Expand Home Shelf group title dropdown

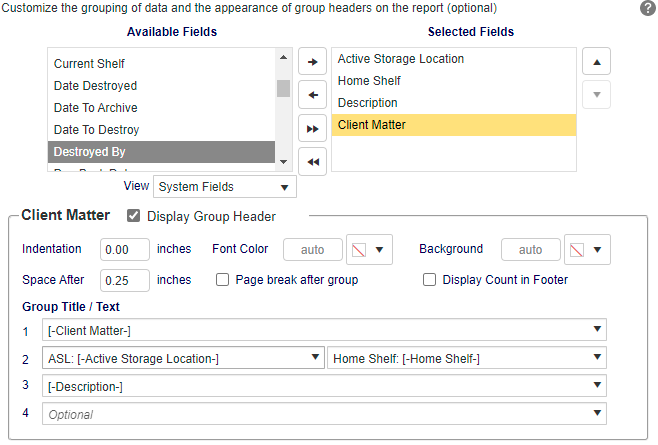click(597, 358)
